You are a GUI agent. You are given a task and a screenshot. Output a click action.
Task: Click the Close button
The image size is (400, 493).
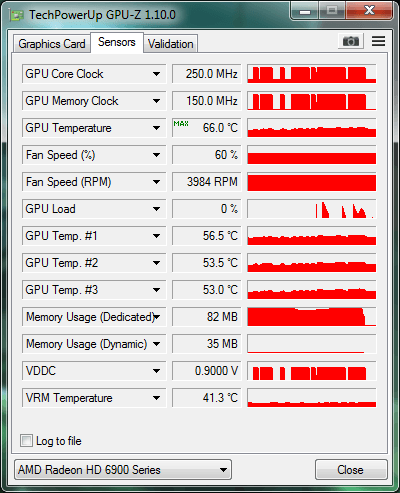tap(351, 470)
